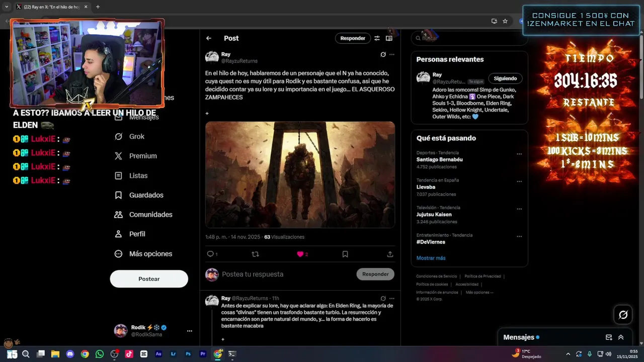644x362 pixels.
Task: Open CapCut from the taskbar
Action: (144, 354)
